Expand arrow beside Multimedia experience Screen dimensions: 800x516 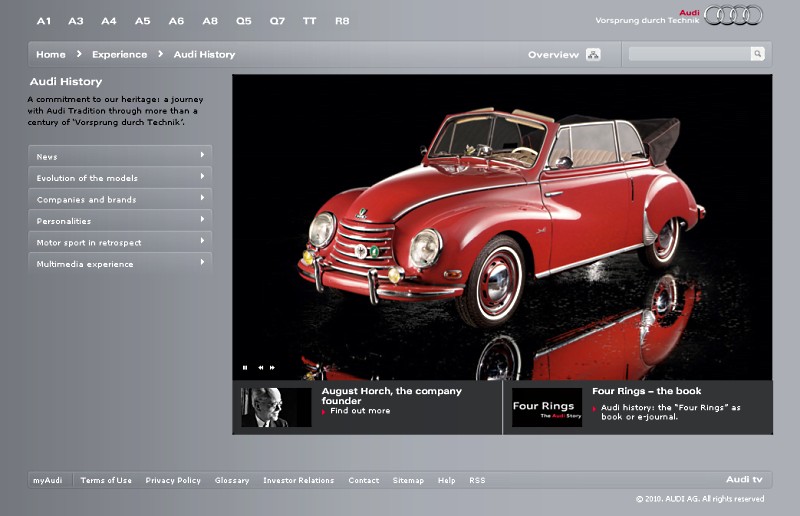203,262
